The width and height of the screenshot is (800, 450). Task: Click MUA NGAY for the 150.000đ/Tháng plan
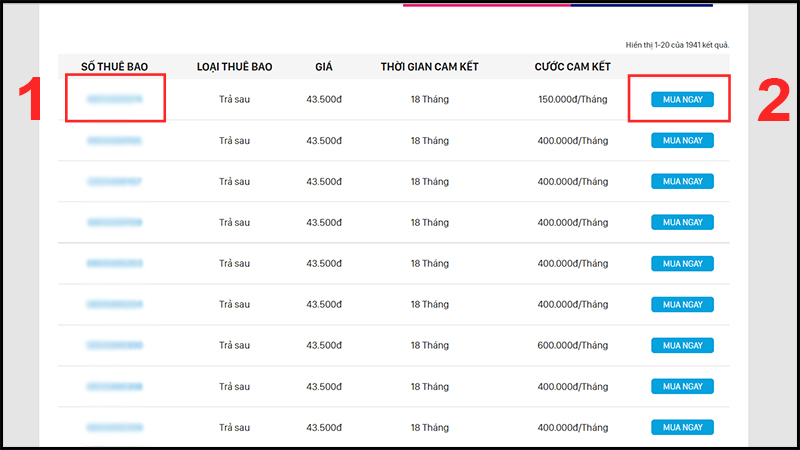(x=682, y=99)
